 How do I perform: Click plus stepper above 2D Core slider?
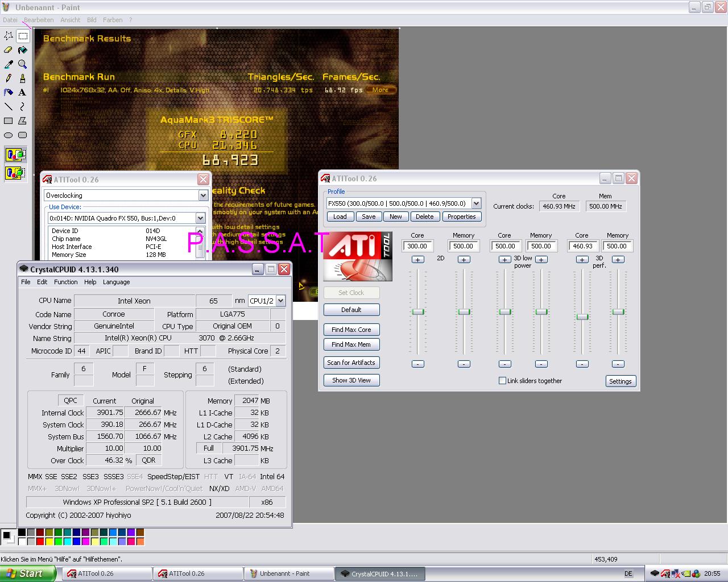click(418, 260)
